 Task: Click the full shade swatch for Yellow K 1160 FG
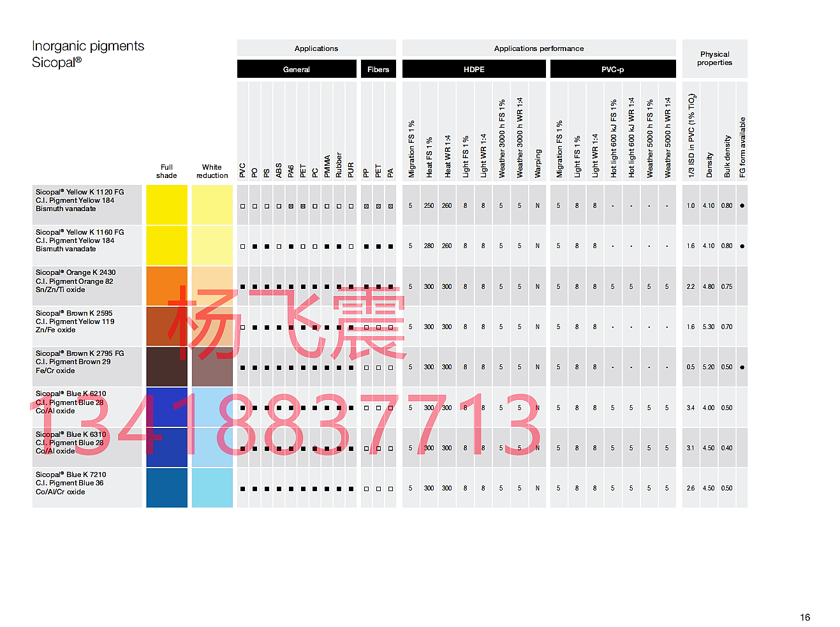[x=166, y=246]
